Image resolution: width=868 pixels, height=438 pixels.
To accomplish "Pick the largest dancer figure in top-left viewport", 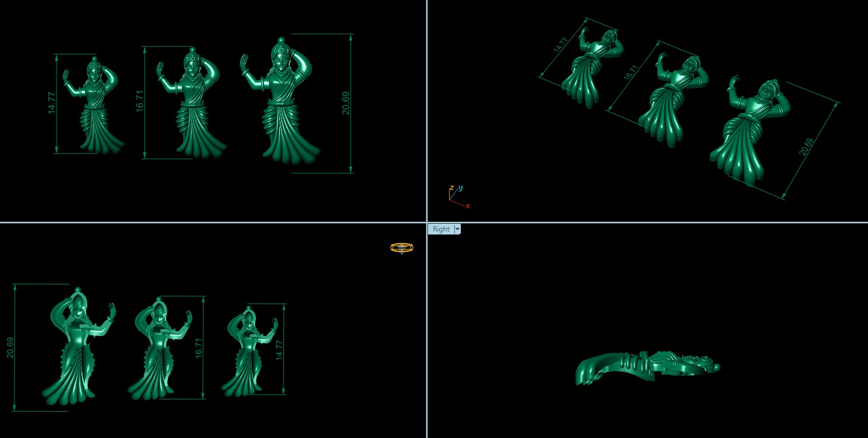I will 280,101.
